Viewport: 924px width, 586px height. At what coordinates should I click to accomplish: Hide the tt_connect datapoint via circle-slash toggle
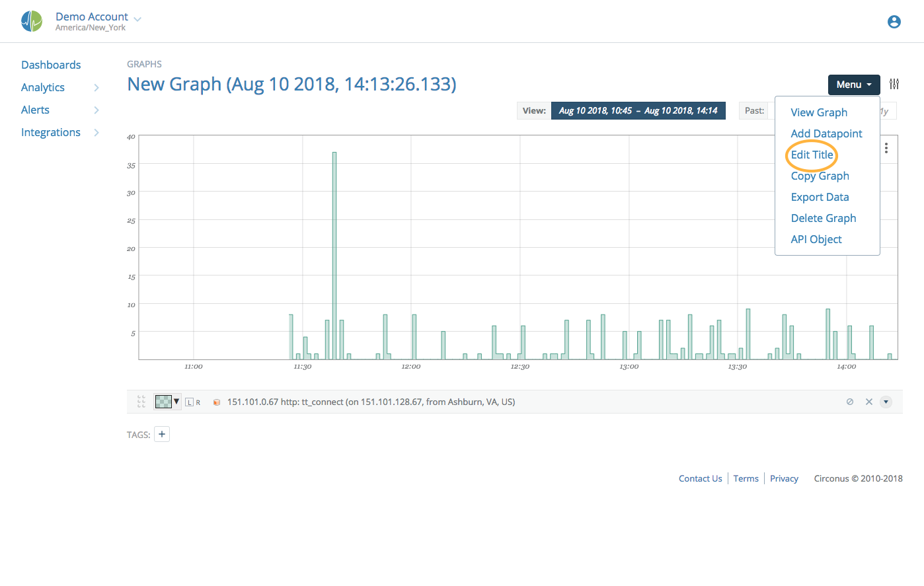tap(850, 401)
